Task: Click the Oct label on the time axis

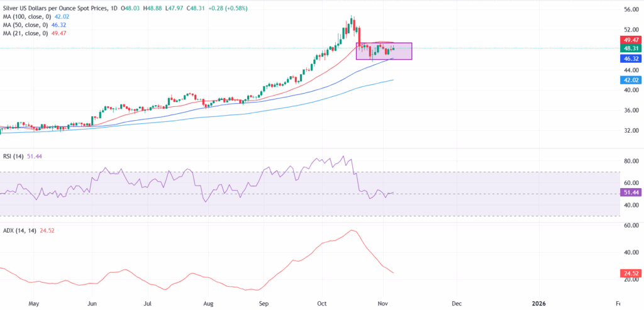Action: click(322, 303)
